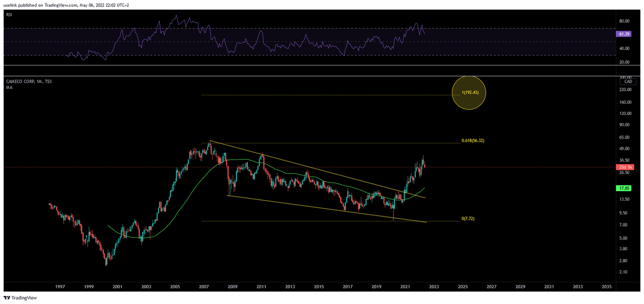
Task: Click the 49.00 price axis value
Action: (x=624, y=149)
